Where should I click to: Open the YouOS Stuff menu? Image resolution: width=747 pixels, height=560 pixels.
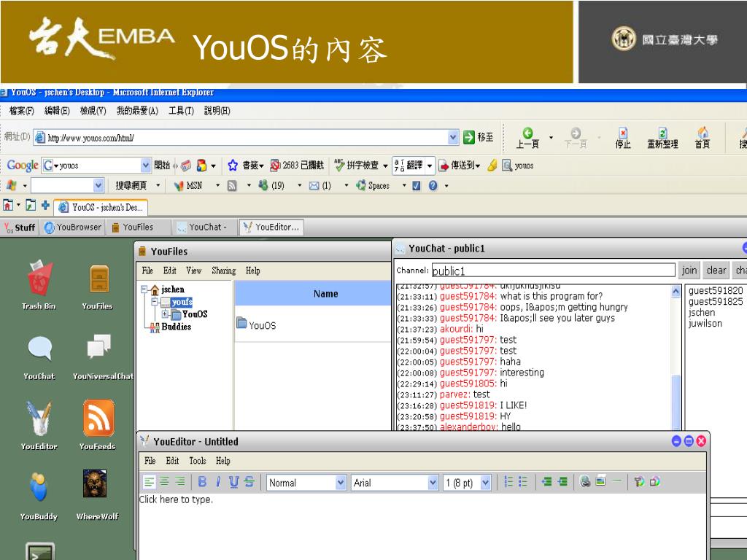pyautogui.click(x=20, y=227)
